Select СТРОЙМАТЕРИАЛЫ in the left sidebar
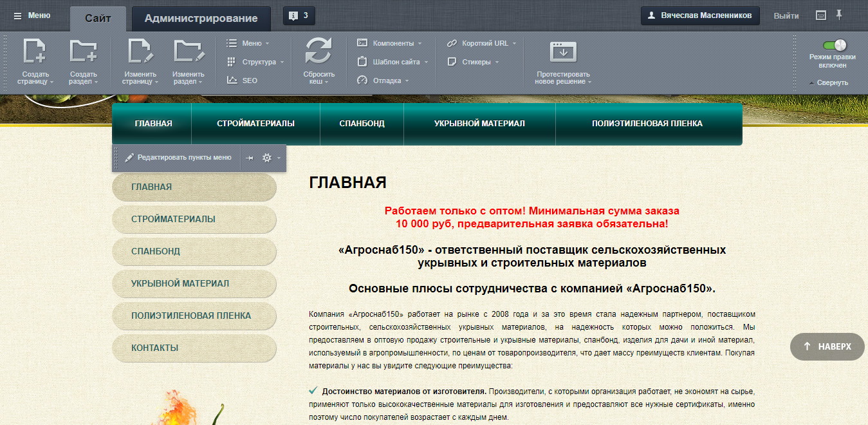 194,219
